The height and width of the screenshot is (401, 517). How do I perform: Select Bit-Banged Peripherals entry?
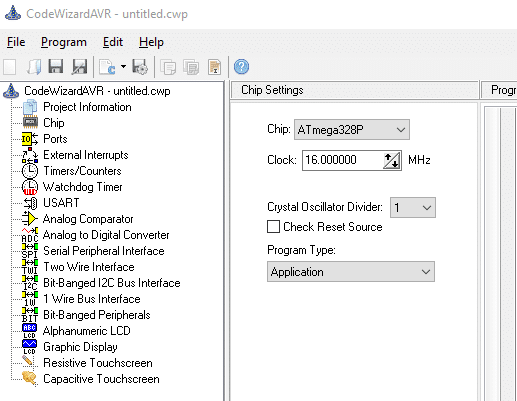click(x=97, y=315)
